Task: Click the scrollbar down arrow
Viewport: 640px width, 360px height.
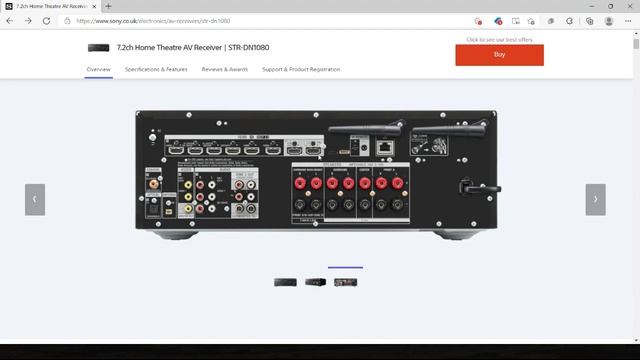Action: tap(636, 340)
